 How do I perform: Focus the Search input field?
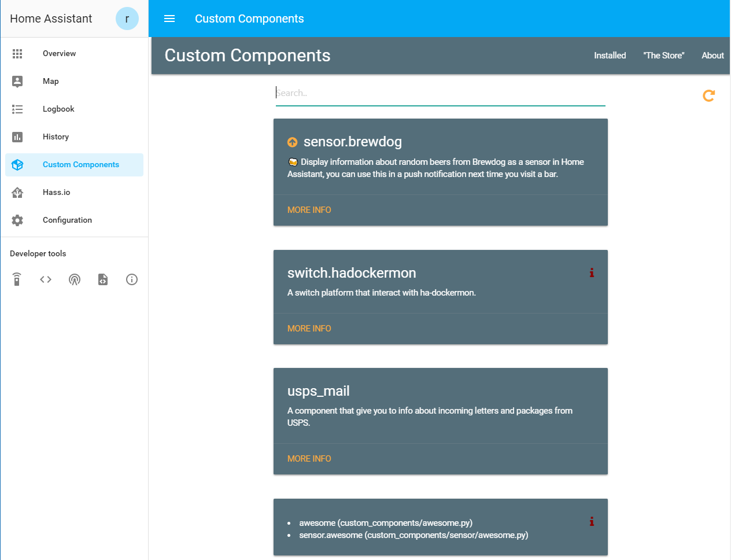click(440, 93)
